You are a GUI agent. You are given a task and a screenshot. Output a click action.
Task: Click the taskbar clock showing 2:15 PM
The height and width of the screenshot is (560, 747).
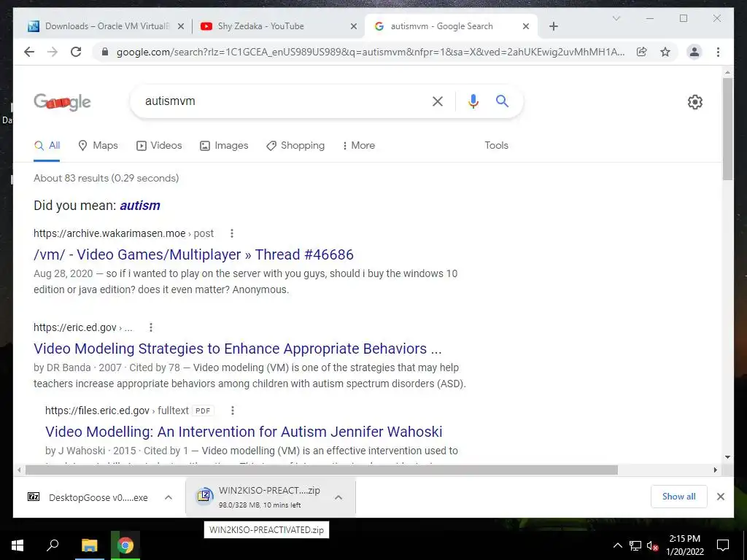pyautogui.click(x=684, y=545)
